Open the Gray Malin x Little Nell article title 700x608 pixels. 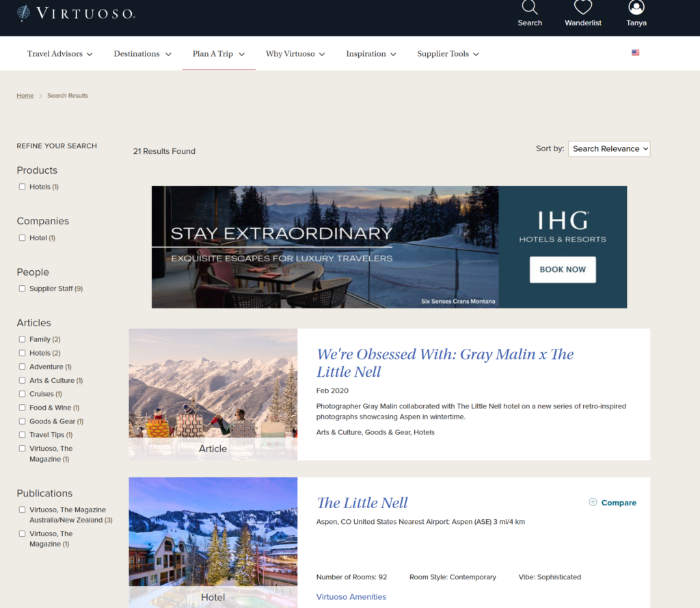click(x=444, y=362)
